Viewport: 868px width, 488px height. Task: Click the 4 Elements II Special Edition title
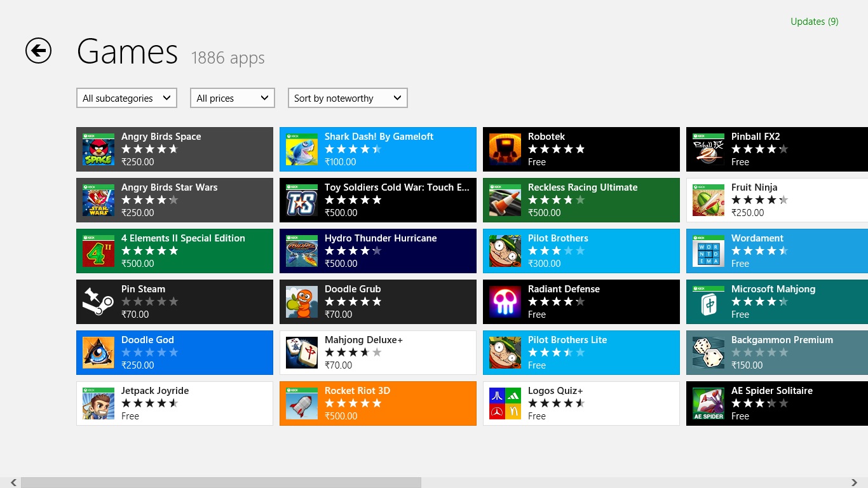[183, 238]
